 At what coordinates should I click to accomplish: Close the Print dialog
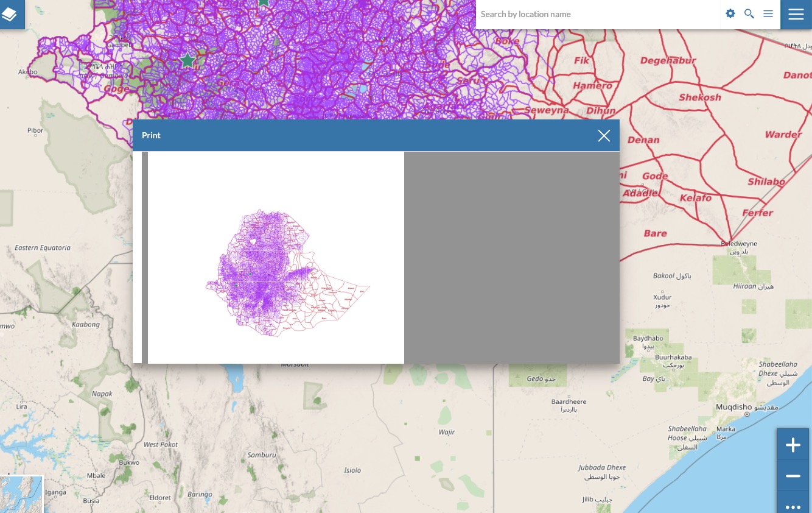[604, 135]
